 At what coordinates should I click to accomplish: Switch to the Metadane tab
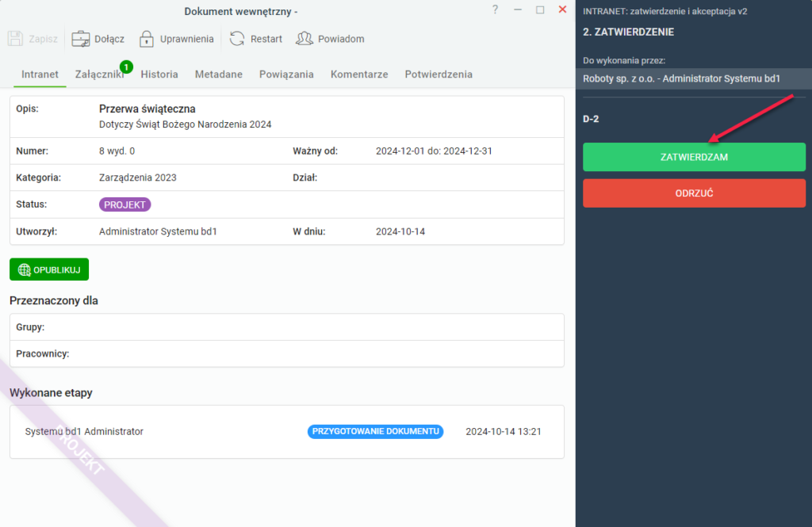(219, 74)
